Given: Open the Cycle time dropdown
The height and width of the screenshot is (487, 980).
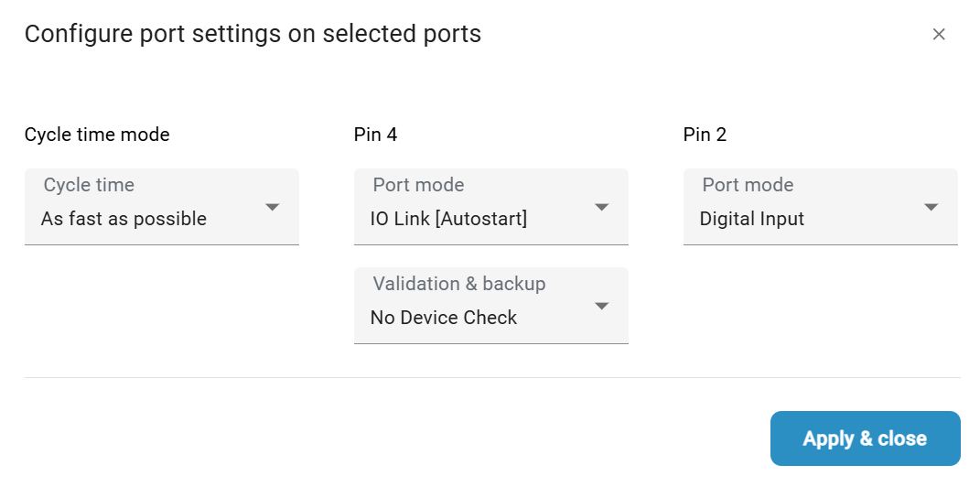Looking at the screenshot, I should pyautogui.click(x=161, y=207).
